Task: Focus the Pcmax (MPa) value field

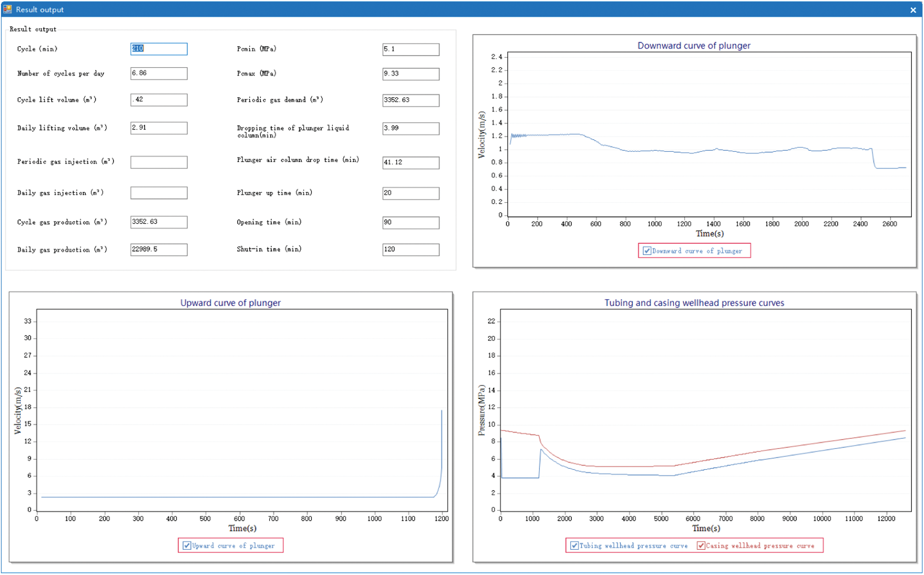Action: (410, 74)
